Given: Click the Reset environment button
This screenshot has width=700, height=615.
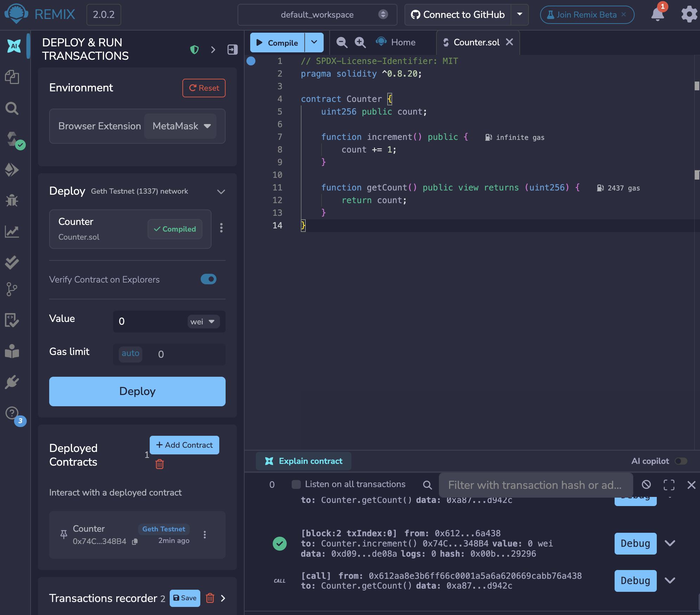Looking at the screenshot, I should 204,88.
